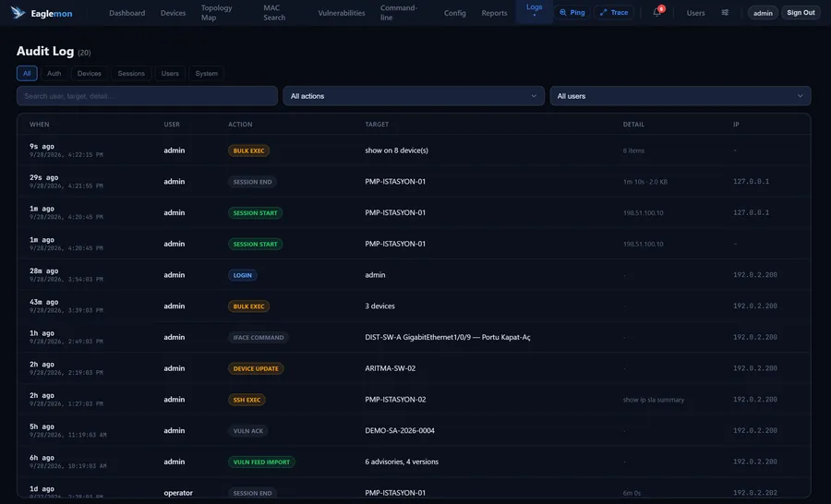Image resolution: width=831 pixels, height=504 pixels.
Task: Click detail 'show ip sla summary'
Action: [654, 400]
